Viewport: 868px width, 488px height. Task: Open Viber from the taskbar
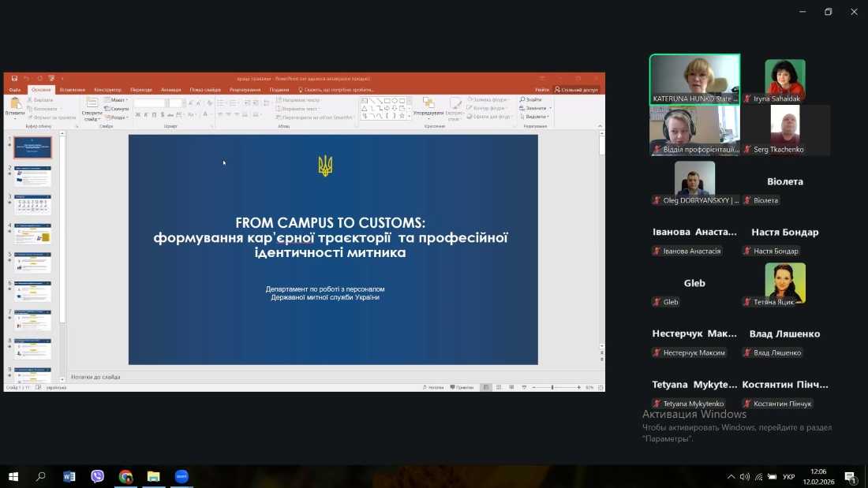pos(97,476)
